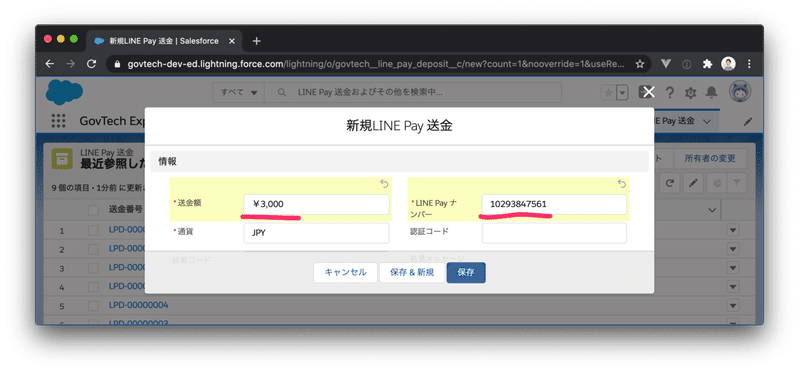Click the 情報 section header
The image size is (800, 373).
click(399, 161)
